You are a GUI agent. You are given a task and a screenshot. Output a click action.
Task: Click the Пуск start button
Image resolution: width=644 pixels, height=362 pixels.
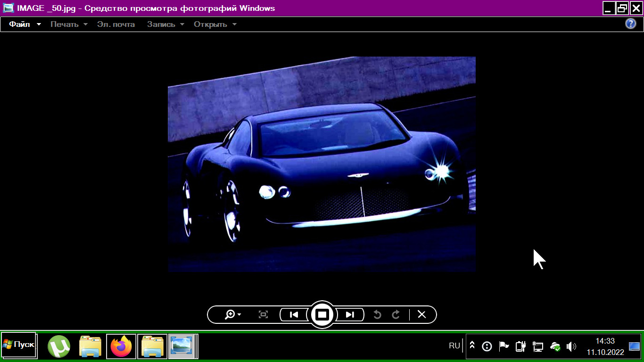19,346
